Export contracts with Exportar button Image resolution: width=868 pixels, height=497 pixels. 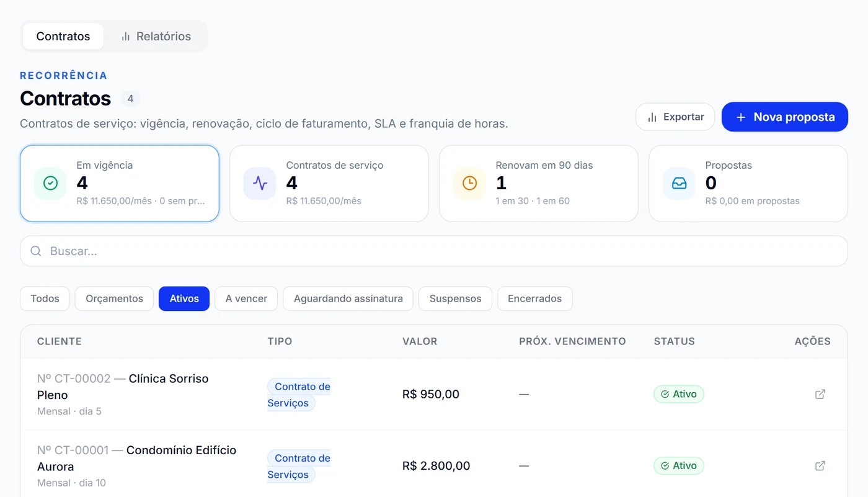(x=675, y=117)
